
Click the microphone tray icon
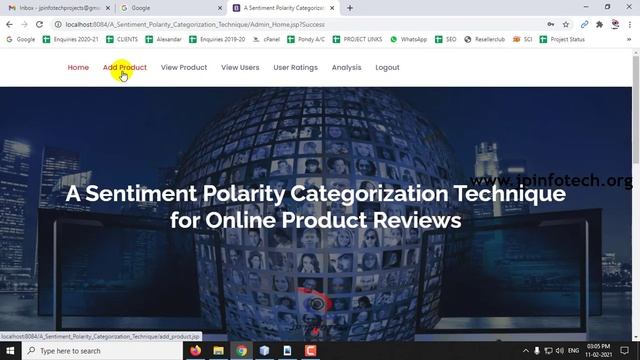[537, 351]
